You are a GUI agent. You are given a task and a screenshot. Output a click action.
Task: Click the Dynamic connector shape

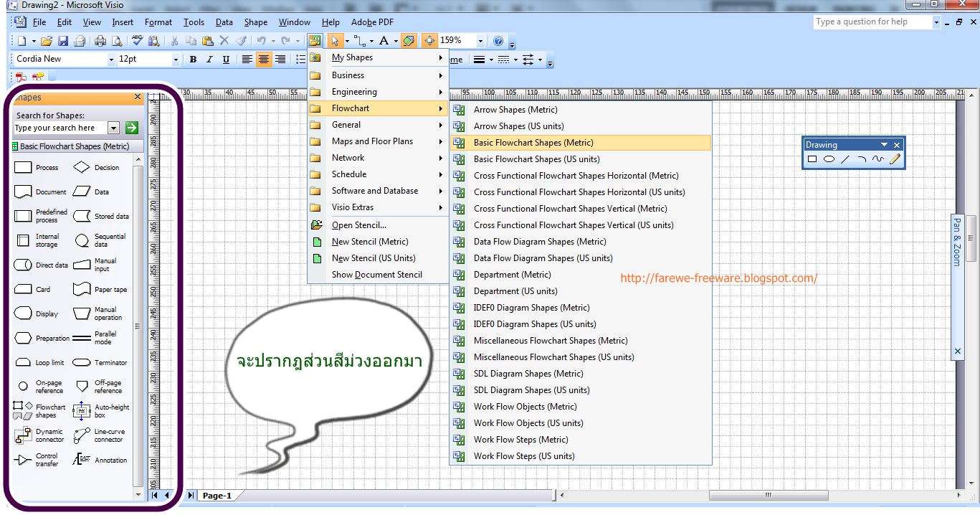pyautogui.click(x=39, y=435)
